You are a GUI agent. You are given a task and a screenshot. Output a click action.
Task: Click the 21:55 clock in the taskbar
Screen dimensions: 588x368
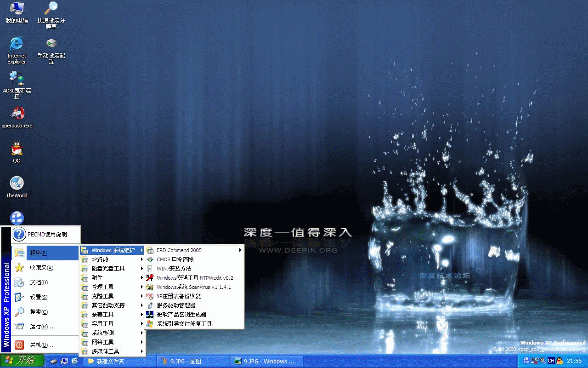tap(574, 361)
